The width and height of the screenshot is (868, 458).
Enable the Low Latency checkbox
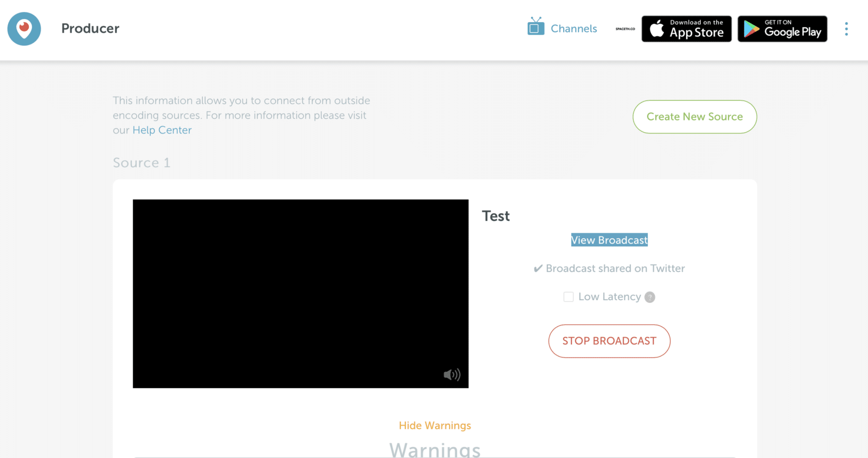pos(569,297)
